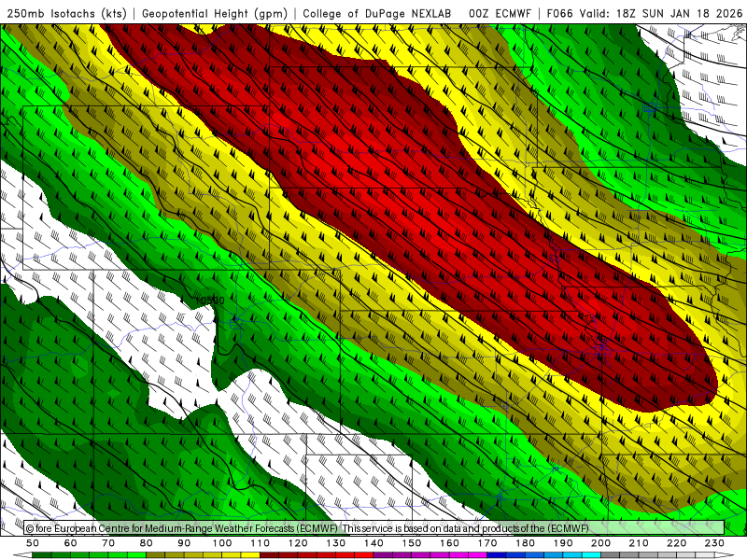Click the dark blue legend swatch right of 170

tap(497, 555)
